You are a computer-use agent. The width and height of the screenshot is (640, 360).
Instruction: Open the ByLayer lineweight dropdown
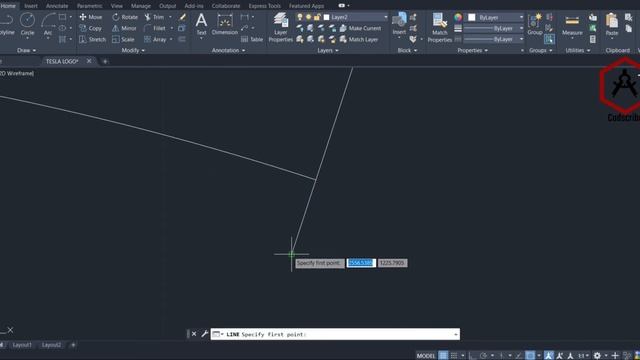coord(521,28)
